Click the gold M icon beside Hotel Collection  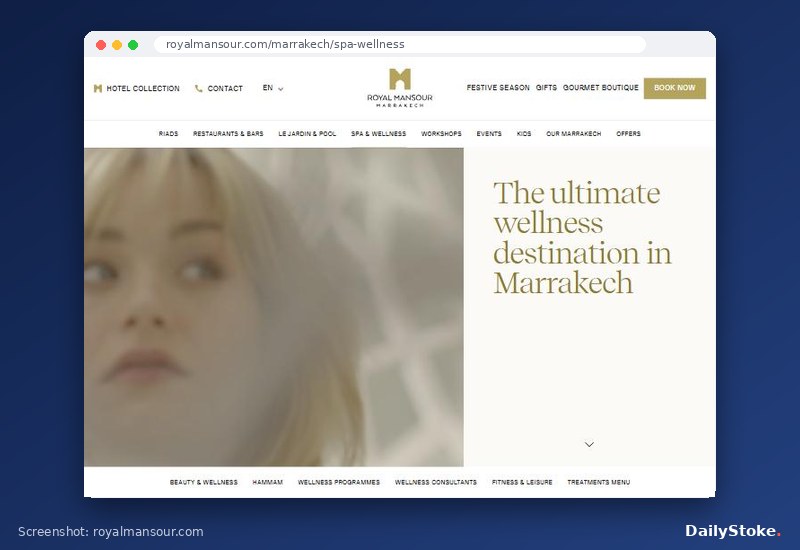(98, 88)
